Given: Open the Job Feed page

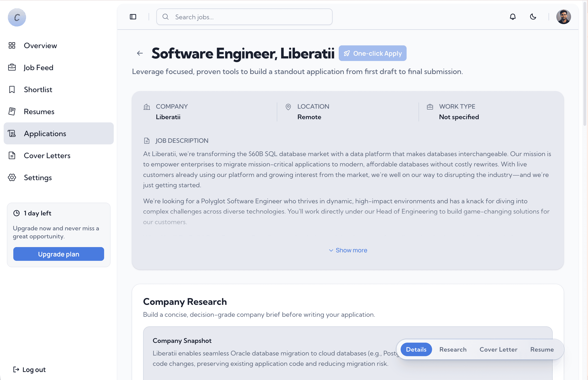Looking at the screenshot, I should (58, 68).
